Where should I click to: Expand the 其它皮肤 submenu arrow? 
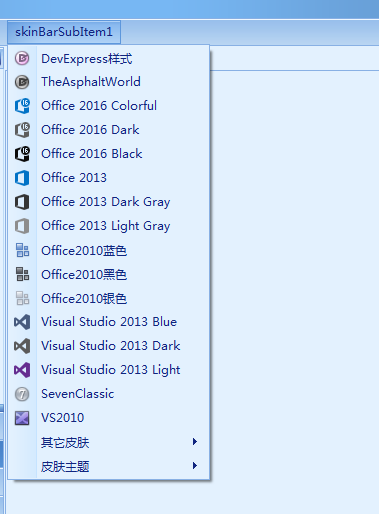click(195, 442)
